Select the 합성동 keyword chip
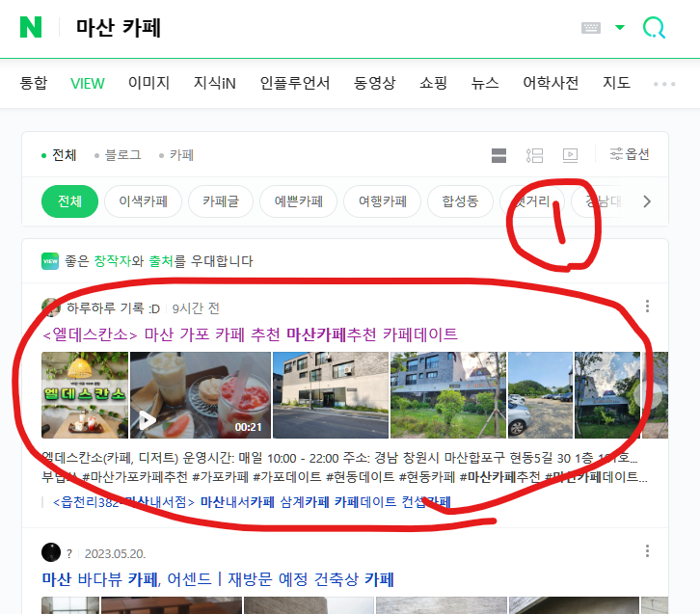Viewport: 700px width, 614px height. (x=460, y=201)
